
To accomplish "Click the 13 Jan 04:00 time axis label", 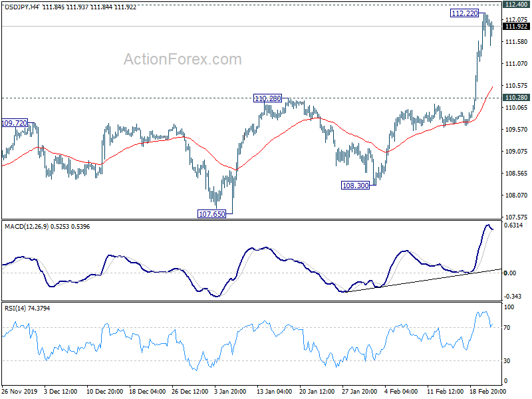I will click(274, 391).
